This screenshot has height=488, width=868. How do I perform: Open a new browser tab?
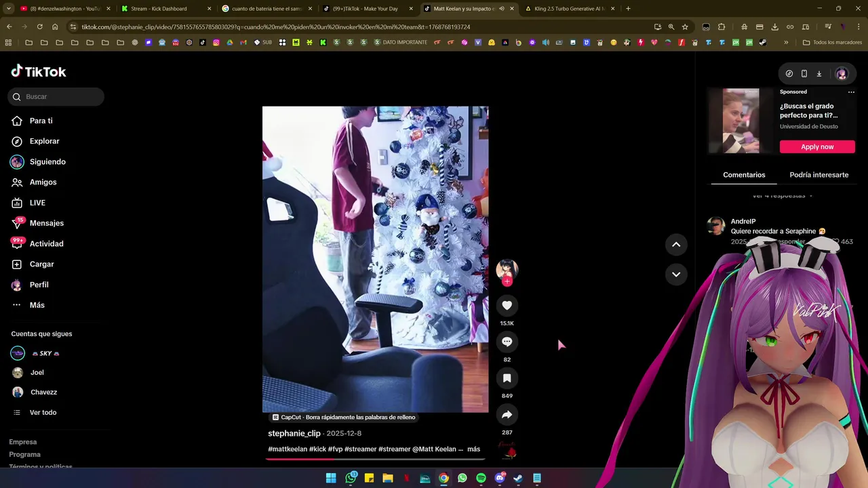click(628, 9)
